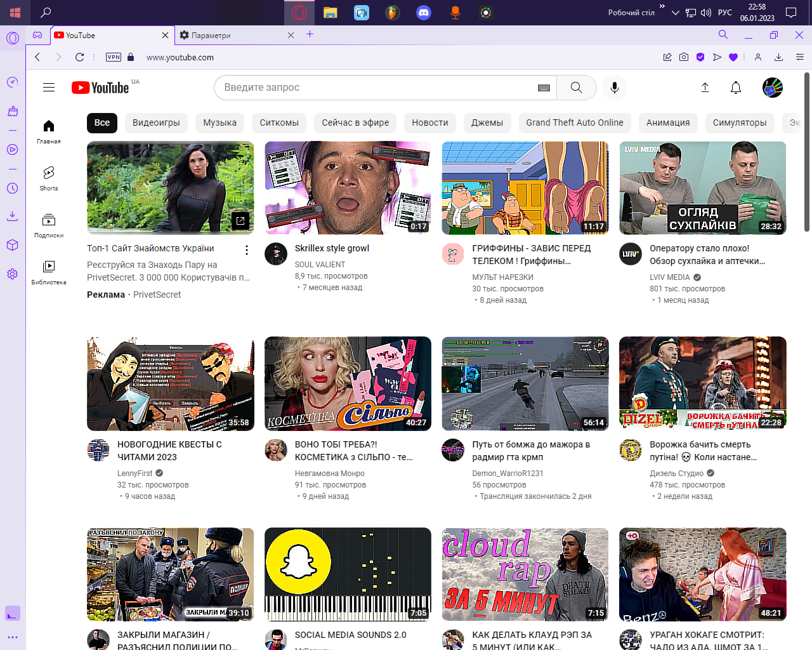Click the YouTube search magnifier button
Screen dimensions: 812x650
[x=577, y=88]
